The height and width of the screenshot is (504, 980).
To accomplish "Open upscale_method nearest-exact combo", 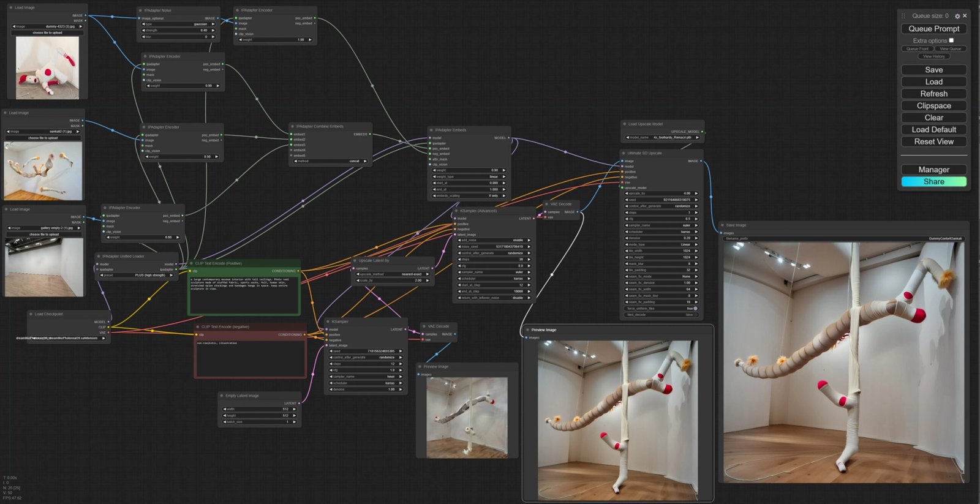I will (x=393, y=274).
